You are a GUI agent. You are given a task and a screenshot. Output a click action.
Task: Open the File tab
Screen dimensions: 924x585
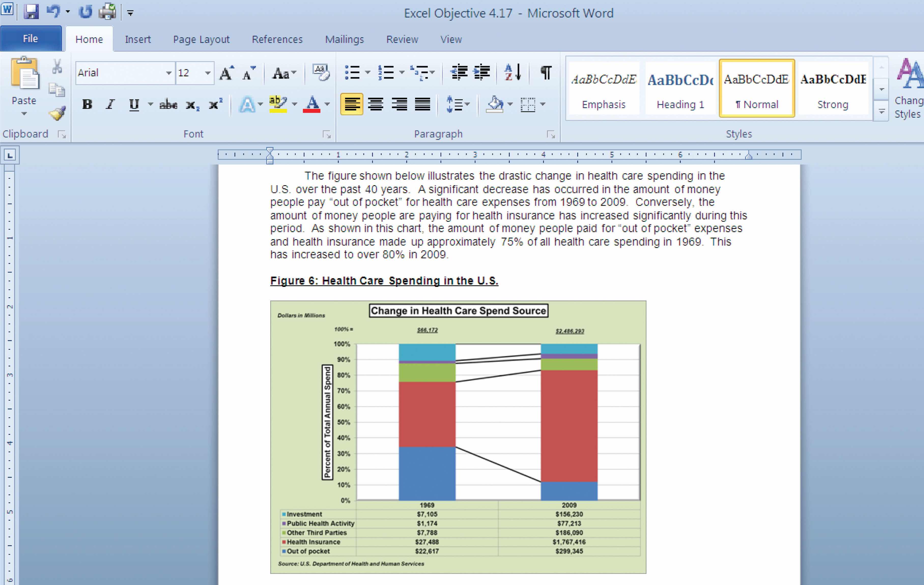pyautogui.click(x=30, y=39)
